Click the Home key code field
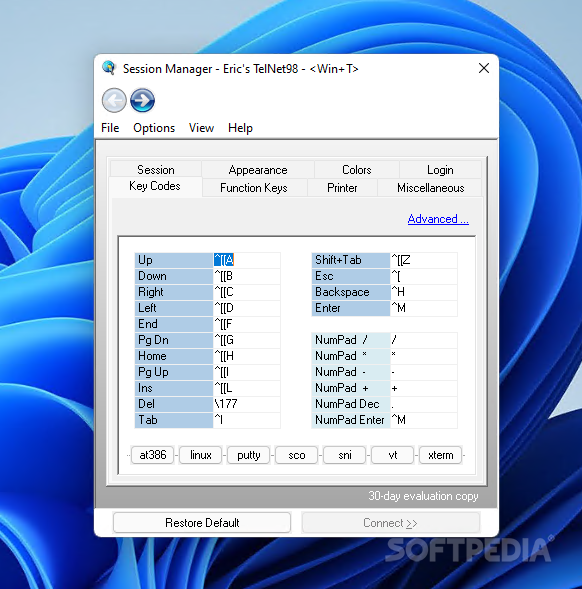 click(246, 356)
